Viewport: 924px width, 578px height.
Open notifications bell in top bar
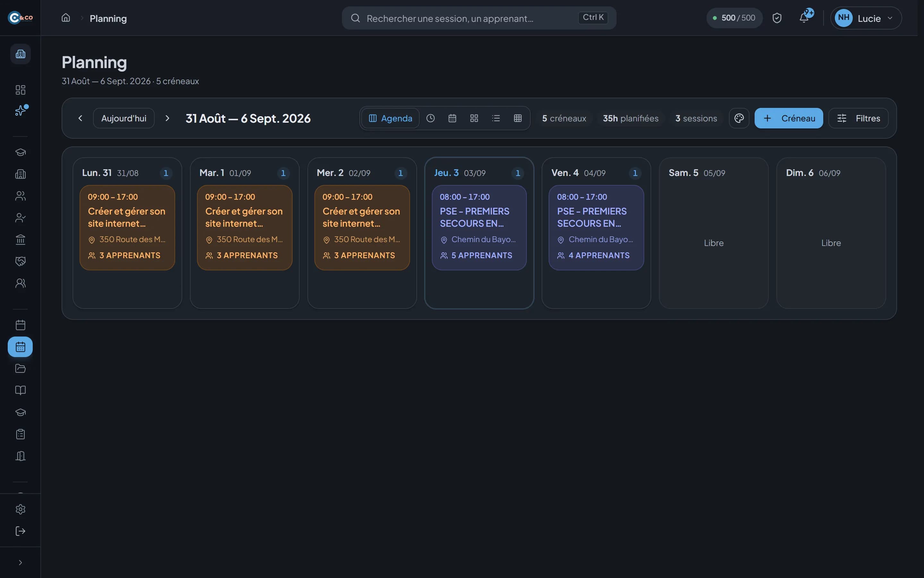click(804, 18)
